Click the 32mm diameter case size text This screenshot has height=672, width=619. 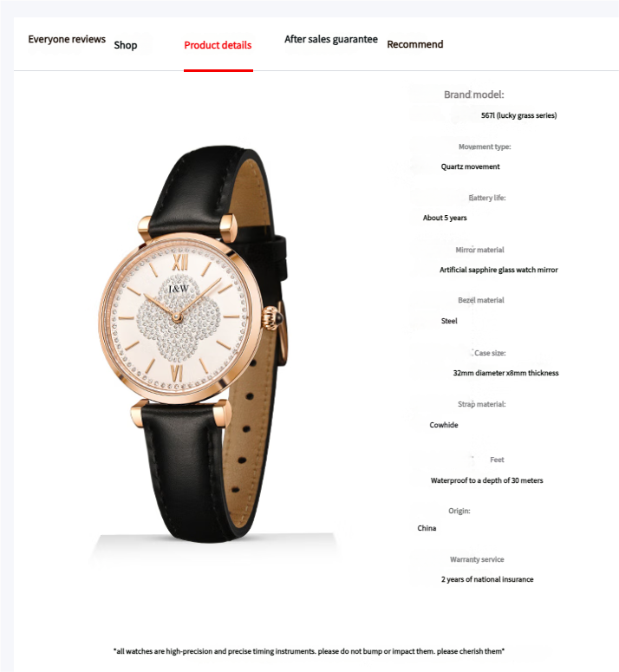506,373
